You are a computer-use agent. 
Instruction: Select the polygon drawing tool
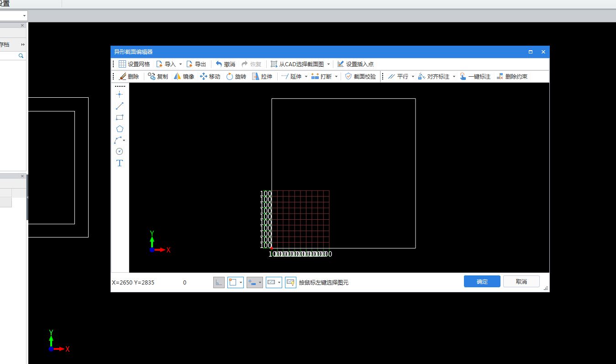click(x=120, y=129)
